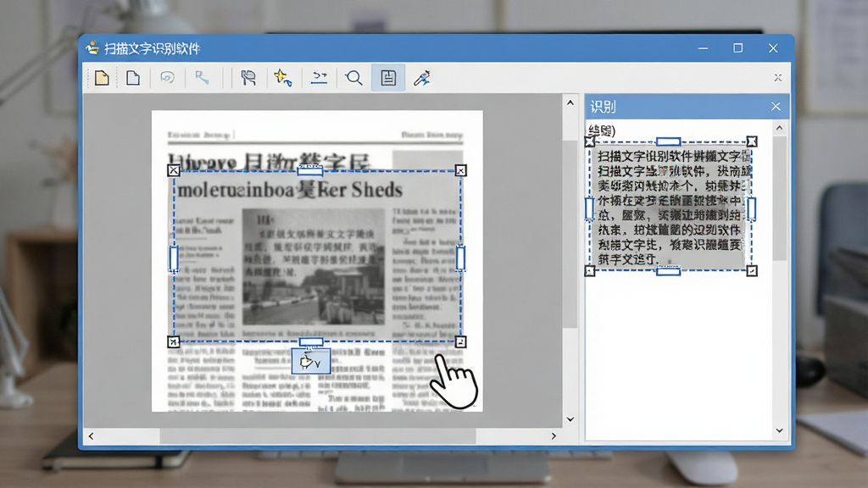Click the 'Ker Sheds' headline text
This screenshot has height=488, width=868.
coord(359,190)
